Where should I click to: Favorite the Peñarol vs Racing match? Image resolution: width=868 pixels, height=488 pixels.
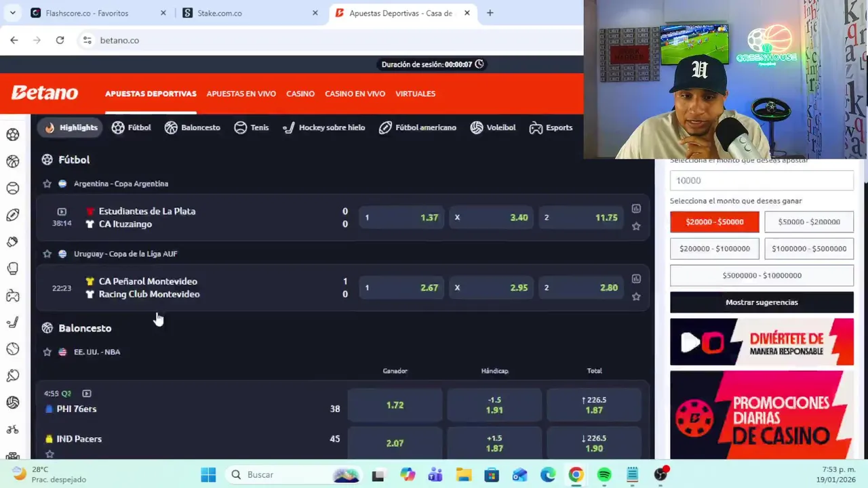(x=636, y=296)
